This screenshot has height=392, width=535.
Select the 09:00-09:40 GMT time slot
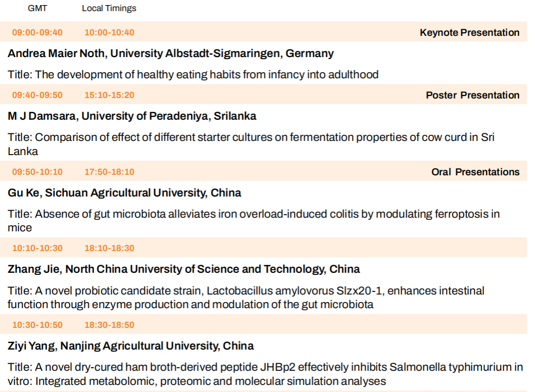[x=37, y=33]
